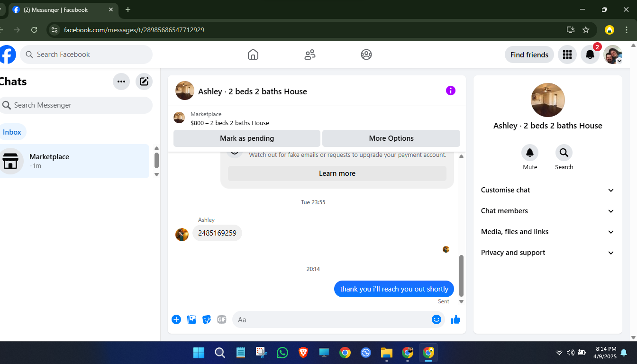Open the Friends icon in top navigation
The width and height of the screenshot is (637, 364).
tap(310, 55)
